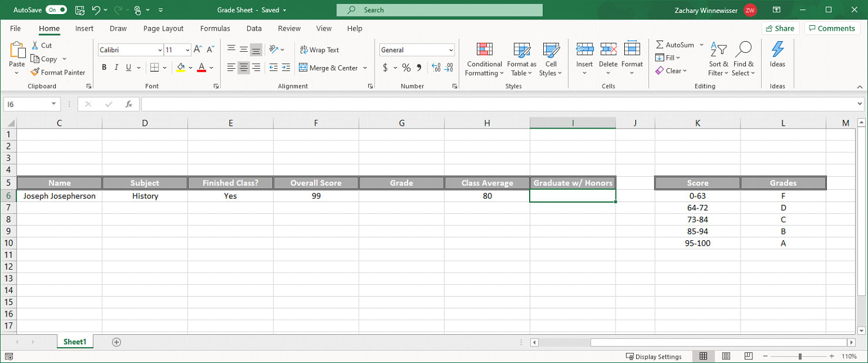The width and height of the screenshot is (868, 363).
Task: Click the Cut scissors icon
Action: pos(35,45)
